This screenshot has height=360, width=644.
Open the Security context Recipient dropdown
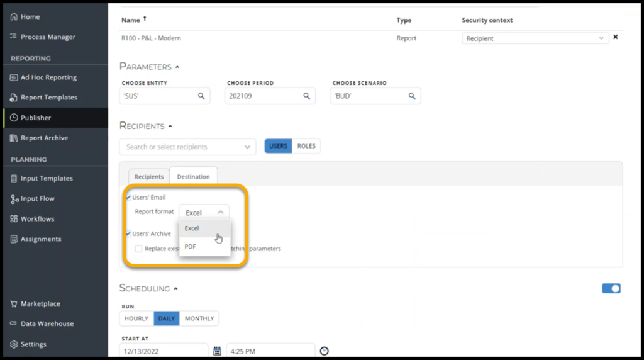pyautogui.click(x=535, y=38)
